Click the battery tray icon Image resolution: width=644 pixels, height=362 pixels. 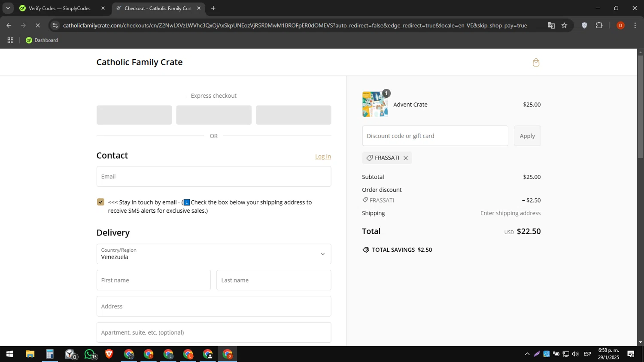556,354
